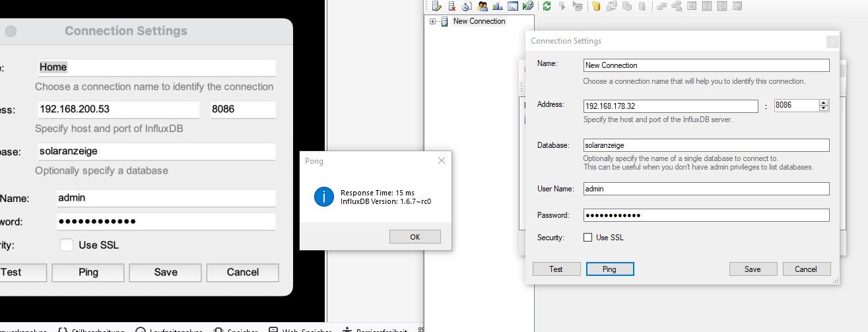This screenshot has width=868, height=332.
Task: Click the blue info icon in Pong dialog
Action: [x=323, y=197]
